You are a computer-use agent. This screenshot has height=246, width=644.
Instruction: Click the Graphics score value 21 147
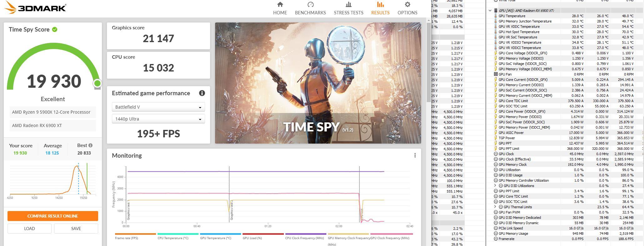point(158,39)
